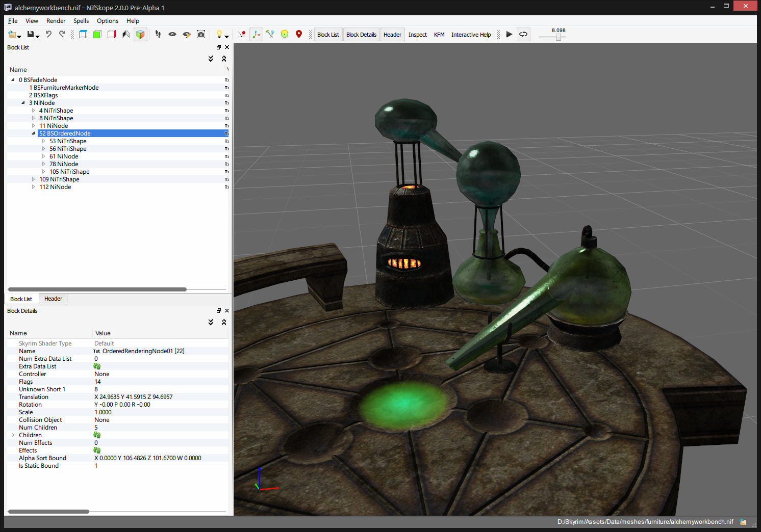The height and width of the screenshot is (532, 761).
Task: Open the Spells menu
Action: tap(81, 21)
